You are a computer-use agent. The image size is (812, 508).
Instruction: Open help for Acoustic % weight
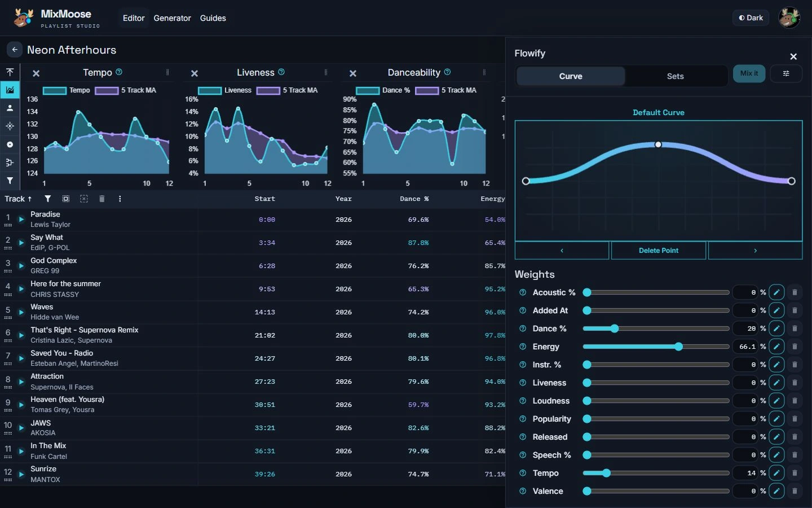point(523,292)
